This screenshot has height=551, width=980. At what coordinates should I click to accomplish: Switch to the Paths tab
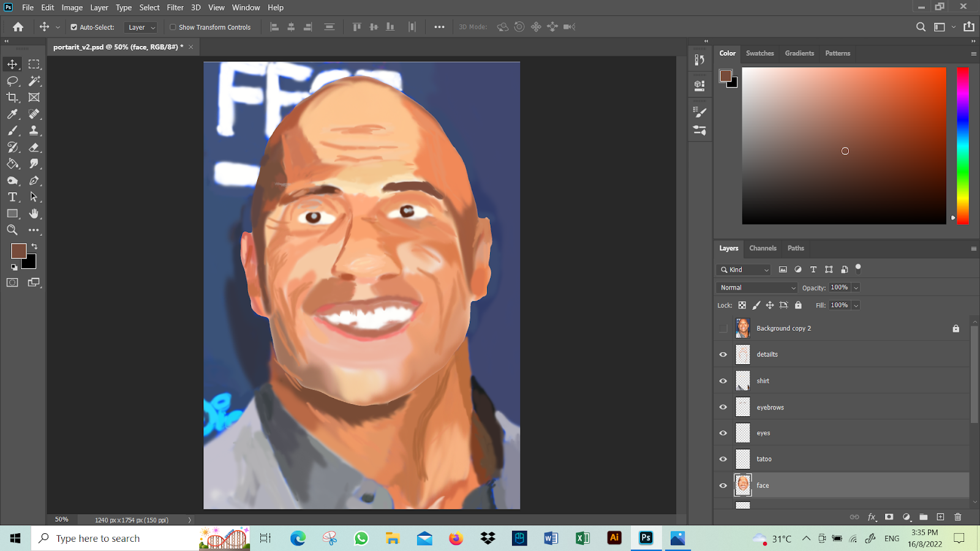tap(796, 248)
